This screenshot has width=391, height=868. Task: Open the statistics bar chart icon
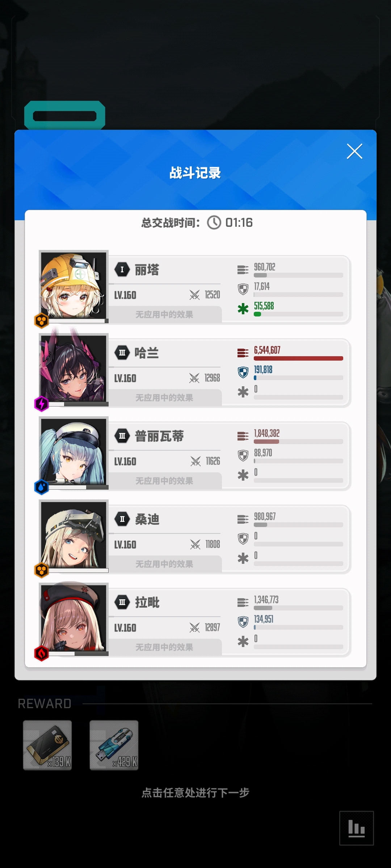[x=356, y=828]
